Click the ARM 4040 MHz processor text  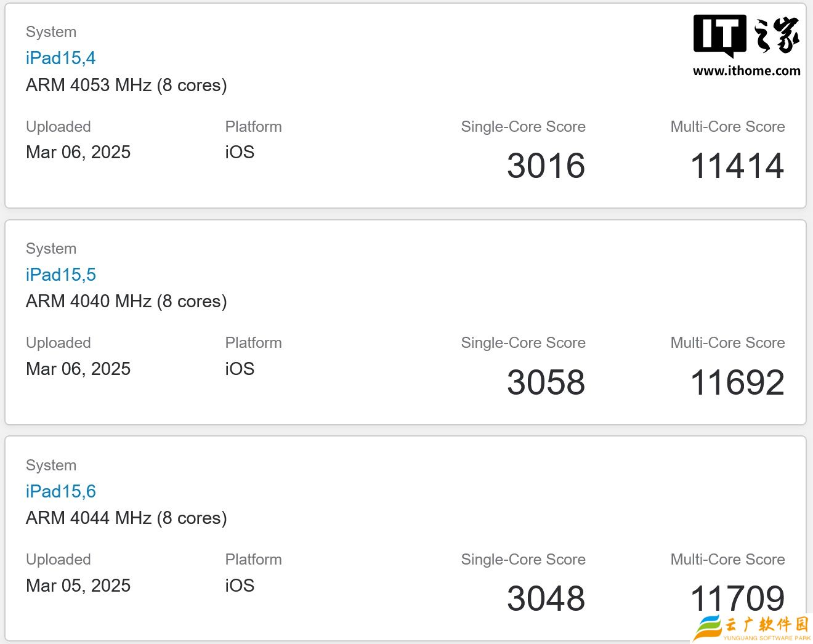click(126, 301)
